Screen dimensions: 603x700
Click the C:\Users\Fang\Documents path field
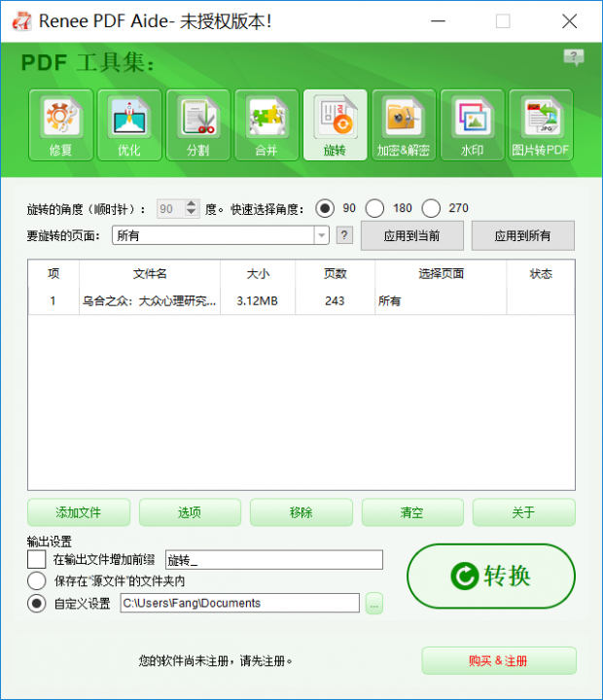[240, 603]
